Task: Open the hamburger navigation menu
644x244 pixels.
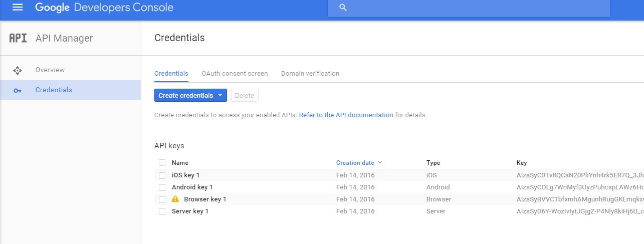Action: coord(18,8)
